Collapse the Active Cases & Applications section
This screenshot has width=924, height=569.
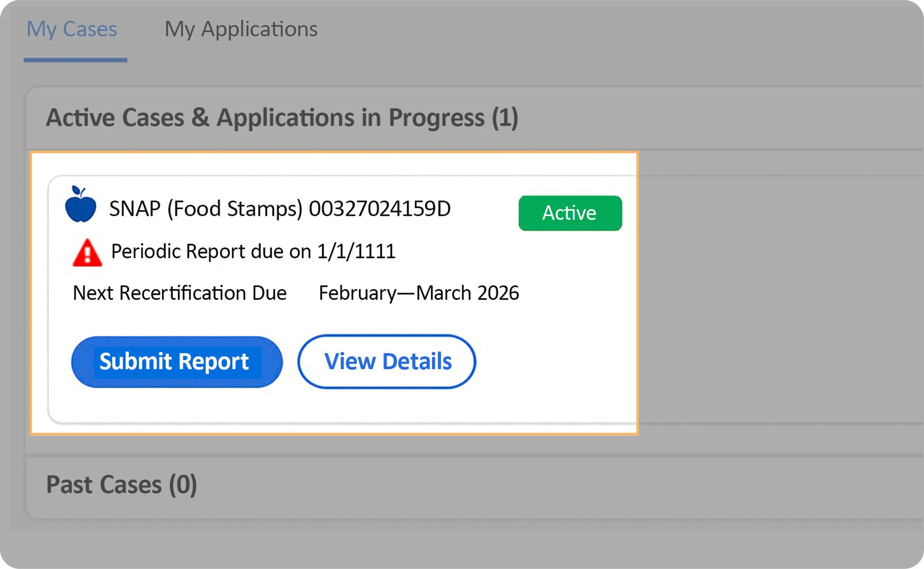[x=283, y=117]
